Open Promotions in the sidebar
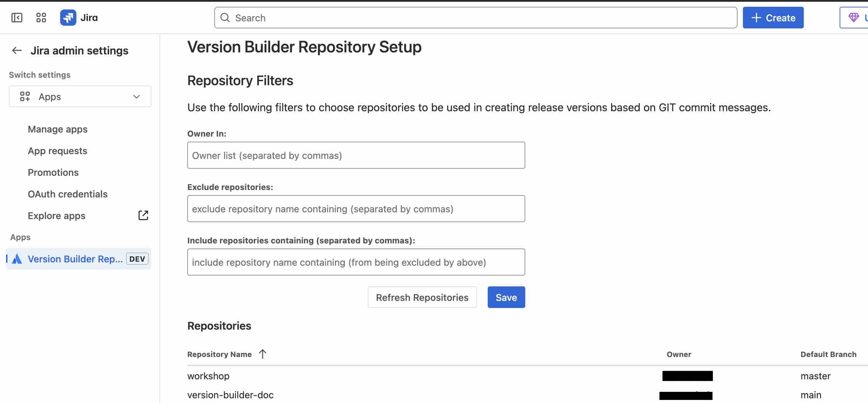The image size is (868, 403). coord(53,172)
